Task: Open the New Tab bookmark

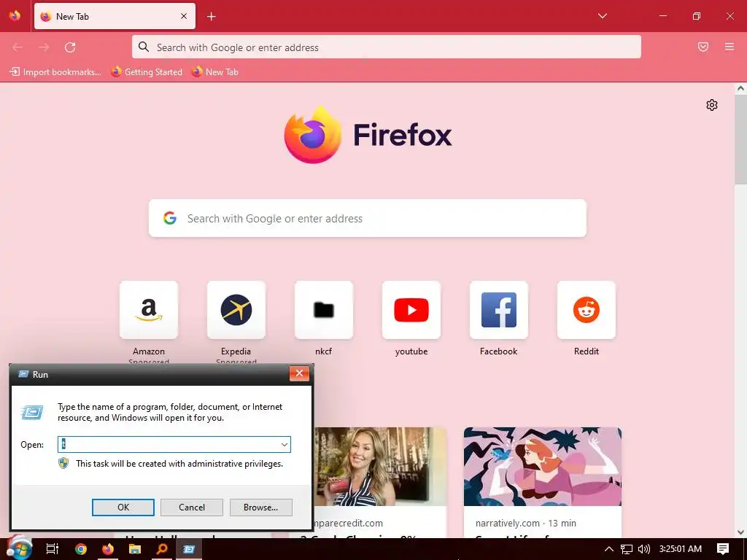Action: [x=215, y=72]
